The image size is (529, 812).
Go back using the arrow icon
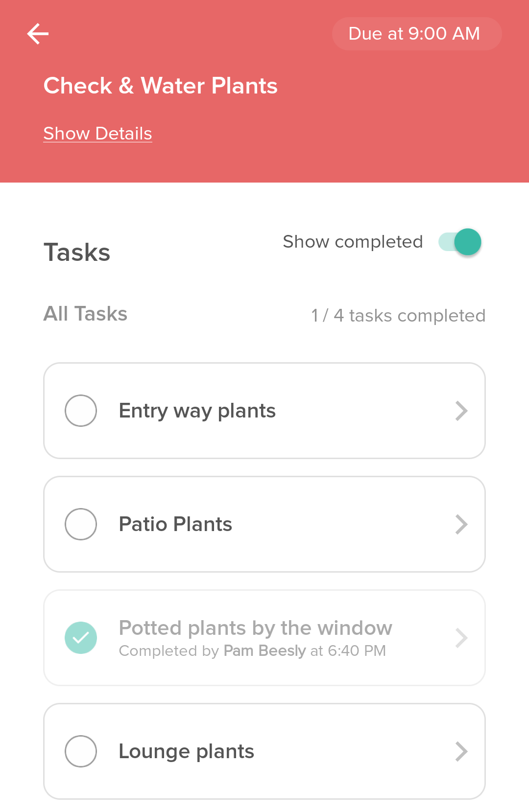pos(38,34)
